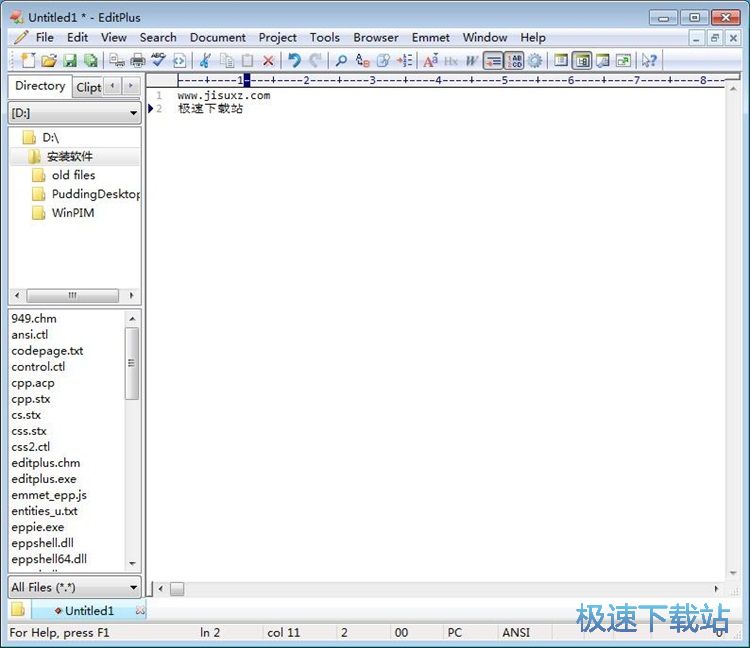The width and height of the screenshot is (750, 648).
Task: Switch to the Directory panel tab
Action: click(x=40, y=86)
